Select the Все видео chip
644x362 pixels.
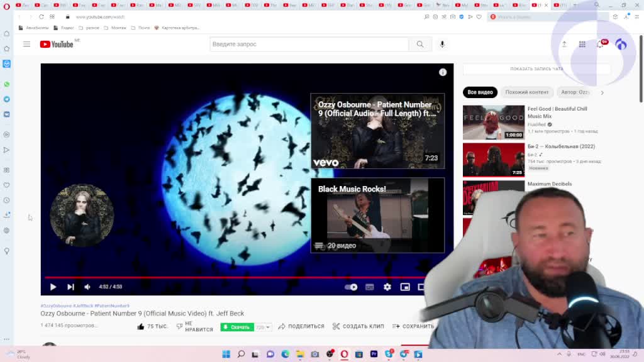[480, 92]
